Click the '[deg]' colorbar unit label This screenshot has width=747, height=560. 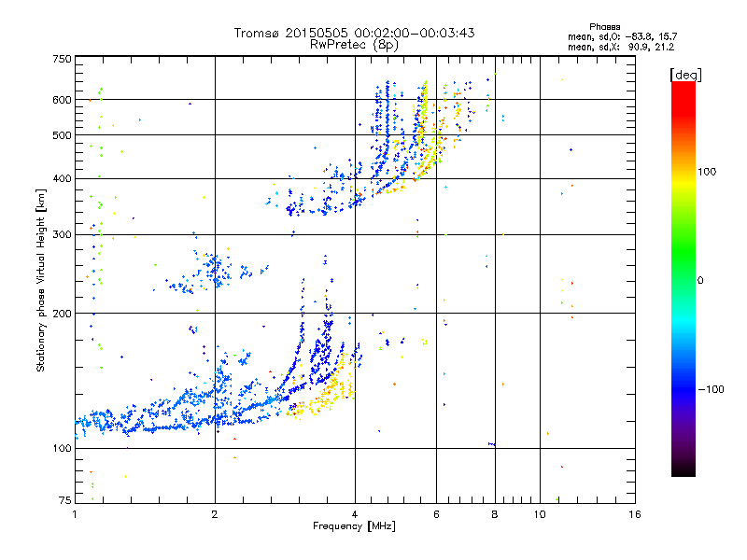point(685,75)
